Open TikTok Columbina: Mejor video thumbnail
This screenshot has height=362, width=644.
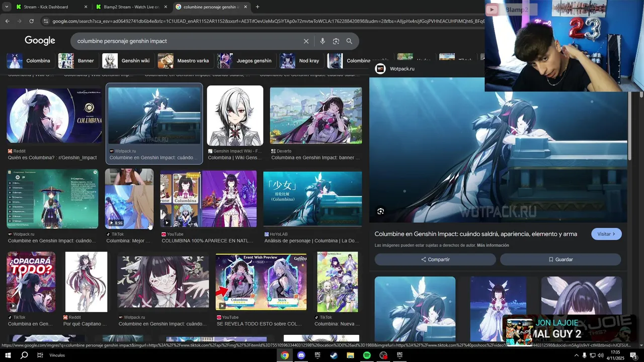(129, 199)
